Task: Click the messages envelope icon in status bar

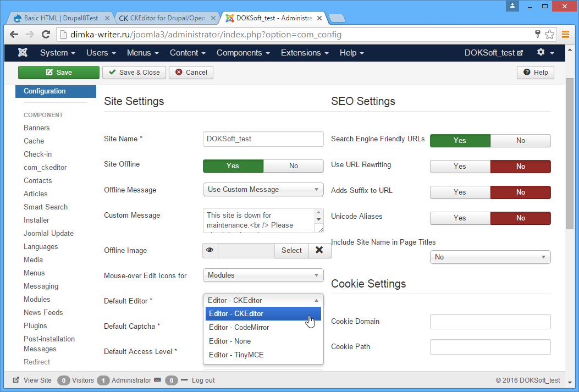Action: (x=157, y=380)
